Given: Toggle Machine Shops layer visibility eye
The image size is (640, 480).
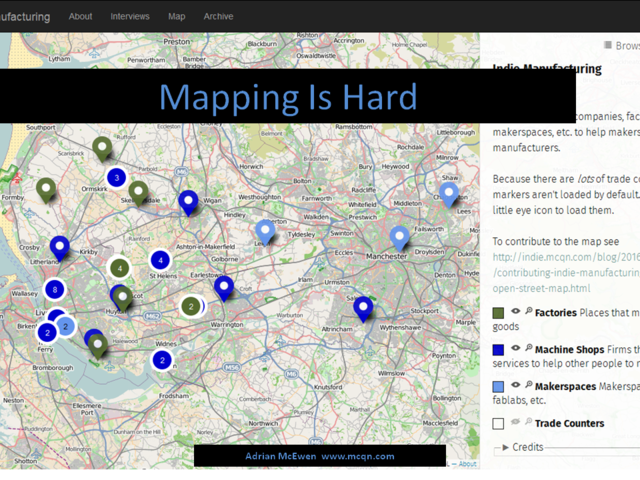Looking at the screenshot, I should point(516,348).
